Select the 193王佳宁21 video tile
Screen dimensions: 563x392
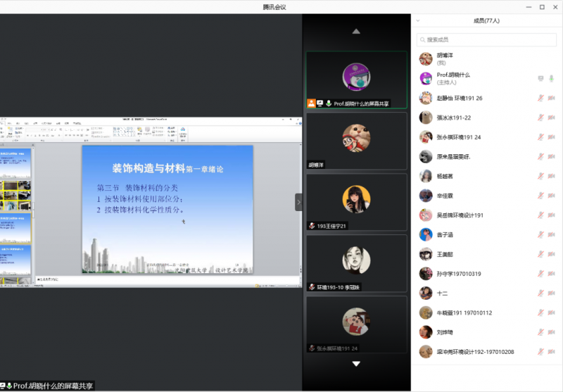(x=356, y=201)
